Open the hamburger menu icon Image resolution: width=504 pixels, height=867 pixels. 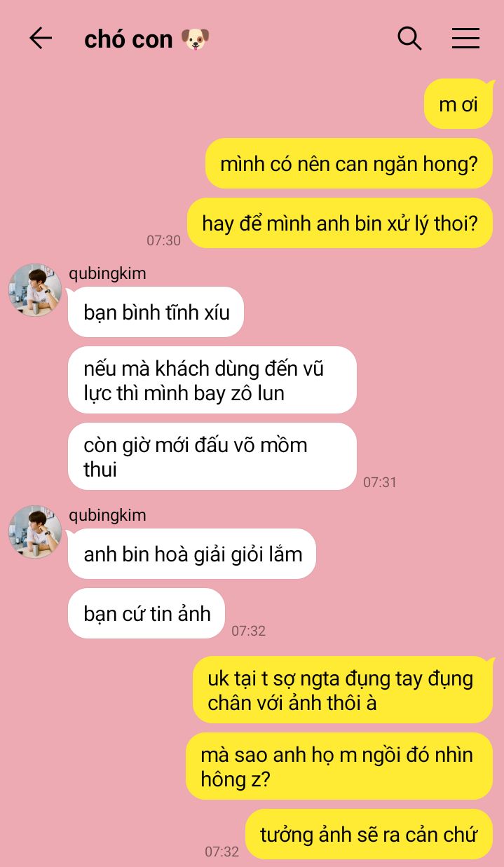pos(465,38)
